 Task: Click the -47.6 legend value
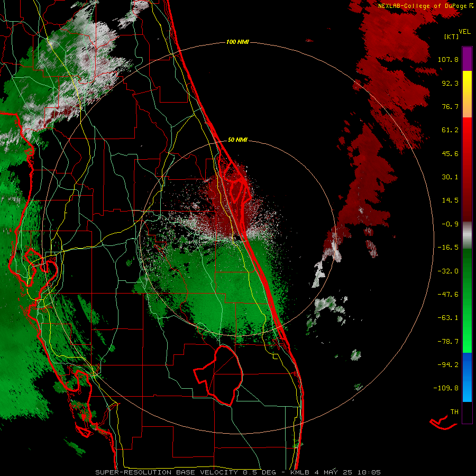coord(448,295)
